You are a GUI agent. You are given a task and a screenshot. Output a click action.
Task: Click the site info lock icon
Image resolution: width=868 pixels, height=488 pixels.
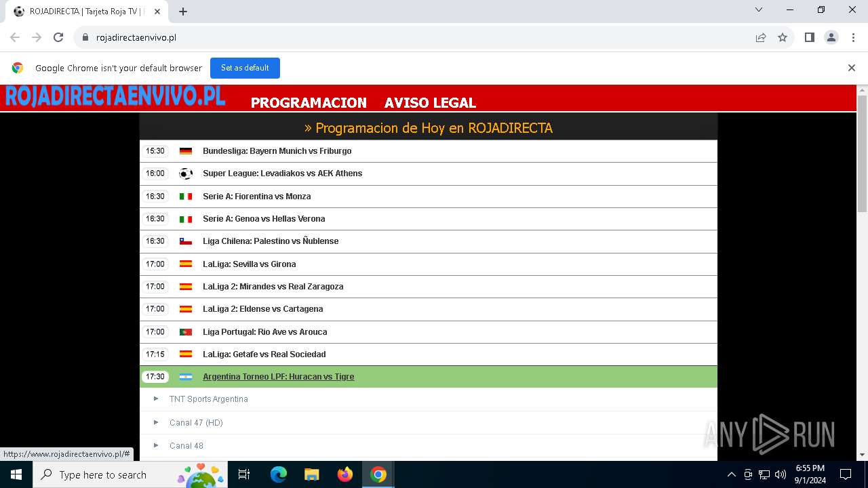(85, 37)
